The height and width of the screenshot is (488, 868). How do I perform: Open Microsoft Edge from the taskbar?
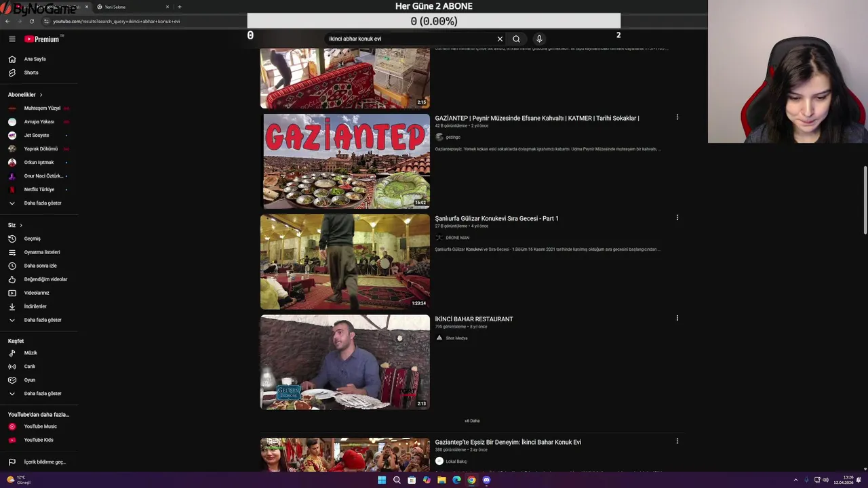pos(456,480)
